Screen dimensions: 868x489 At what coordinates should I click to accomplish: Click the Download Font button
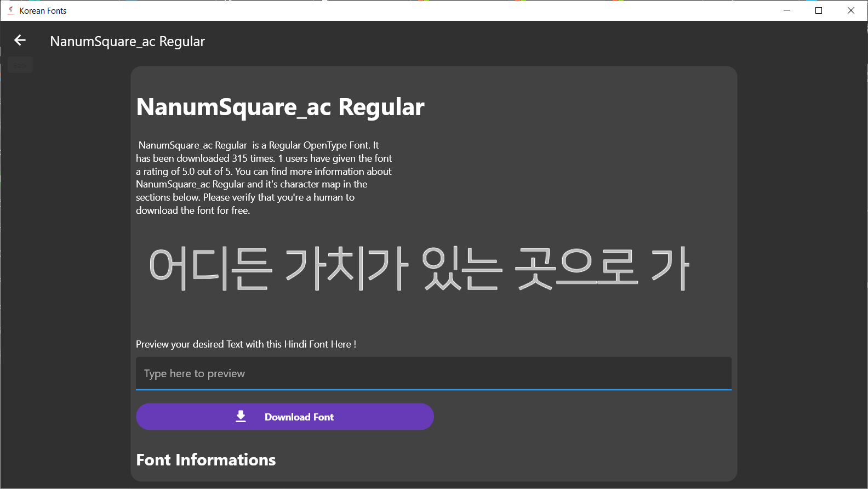[285, 417]
